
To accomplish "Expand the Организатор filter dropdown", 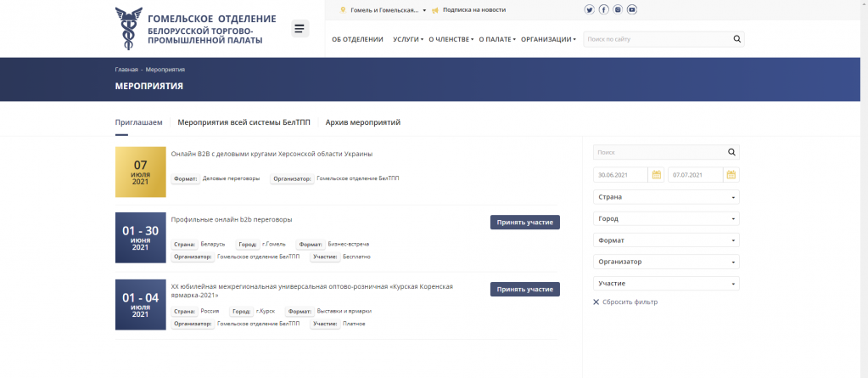I will 666,262.
